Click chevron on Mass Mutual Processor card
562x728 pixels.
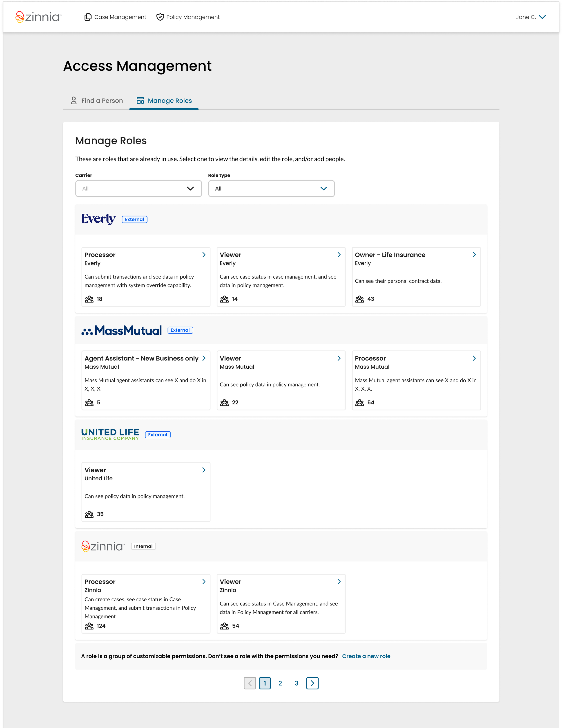(474, 358)
